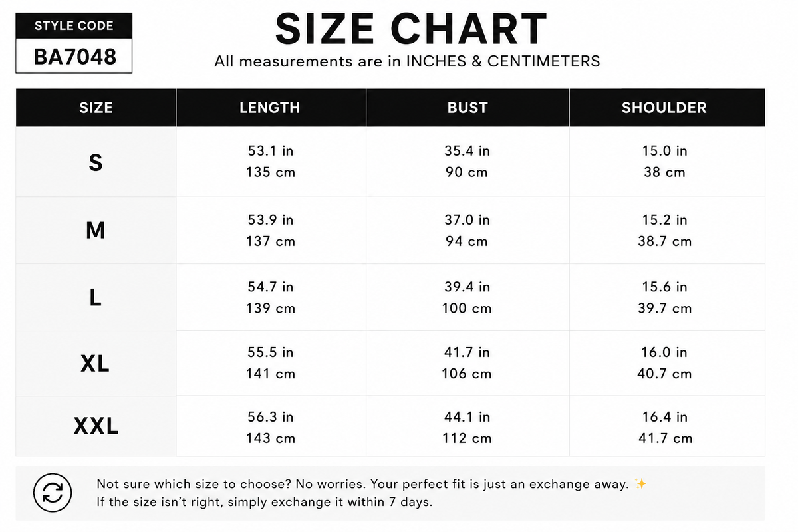Pick the size L row label
The image size is (798, 532).
click(96, 297)
